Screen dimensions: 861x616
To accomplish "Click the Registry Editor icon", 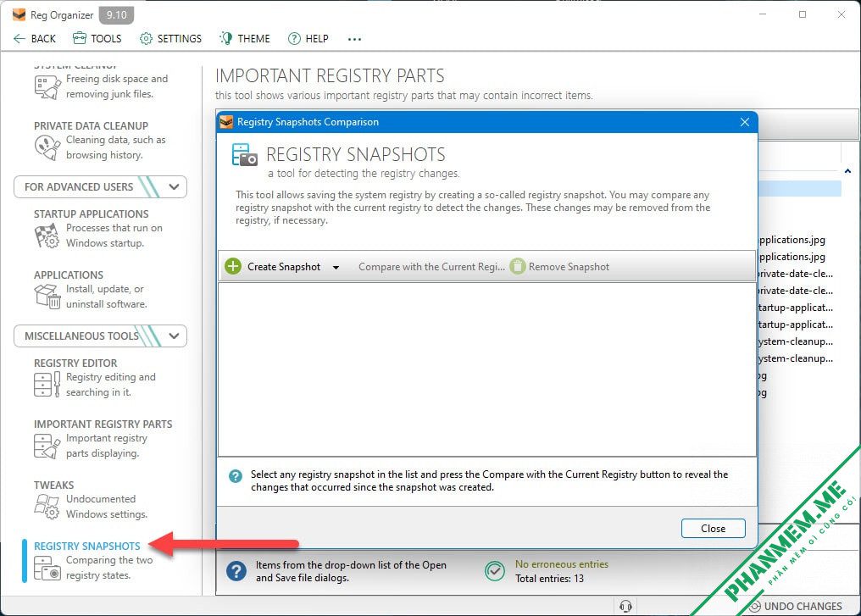I will tap(47, 385).
